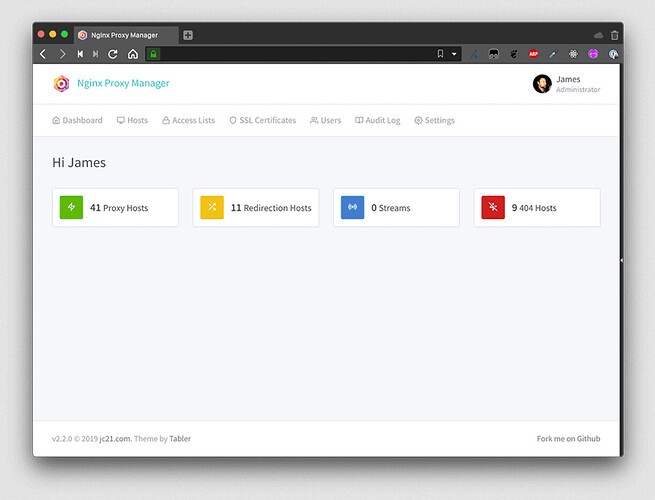Bookmark this page

(440, 54)
